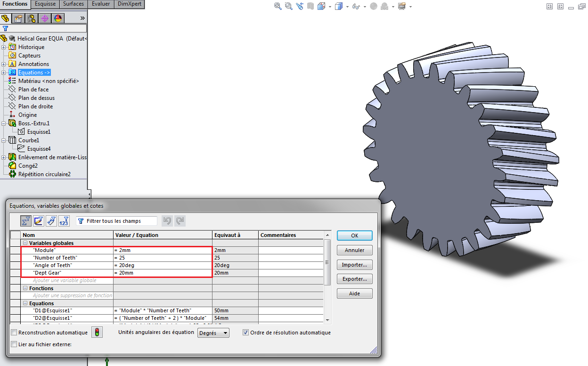This screenshot has width=588, height=366.
Task: Click the Display Style cube icon
Action: [338, 6]
